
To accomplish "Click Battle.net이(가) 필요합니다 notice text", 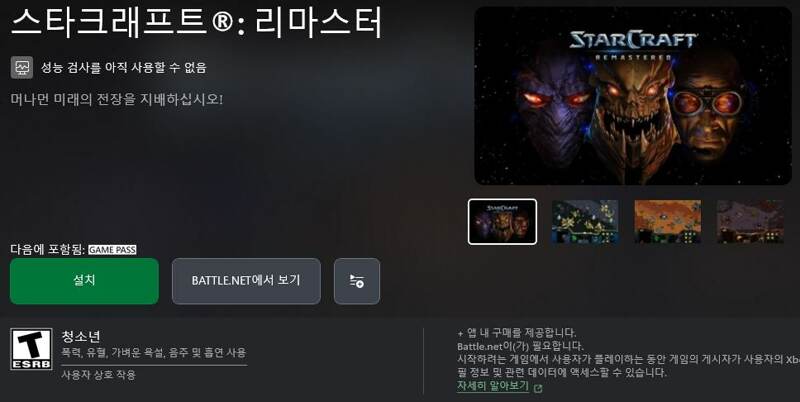I will coord(520,346).
